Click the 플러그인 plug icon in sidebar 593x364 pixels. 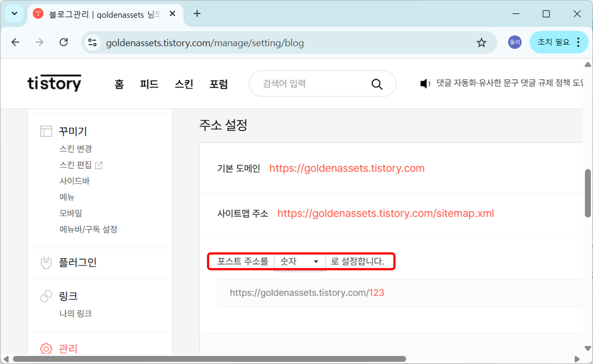pyautogui.click(x=46, y=262)
